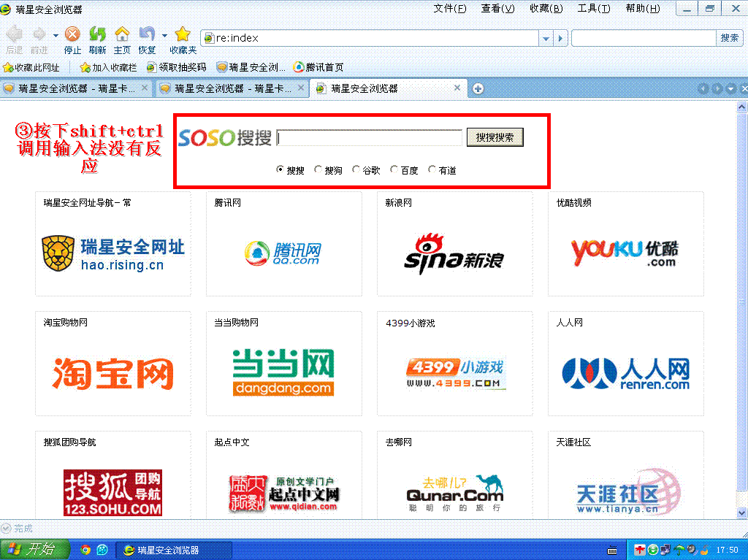This screenshot has height=560, width=748.
Task: Click the green Rising umbrella tray icon
Action: [679, 550]
